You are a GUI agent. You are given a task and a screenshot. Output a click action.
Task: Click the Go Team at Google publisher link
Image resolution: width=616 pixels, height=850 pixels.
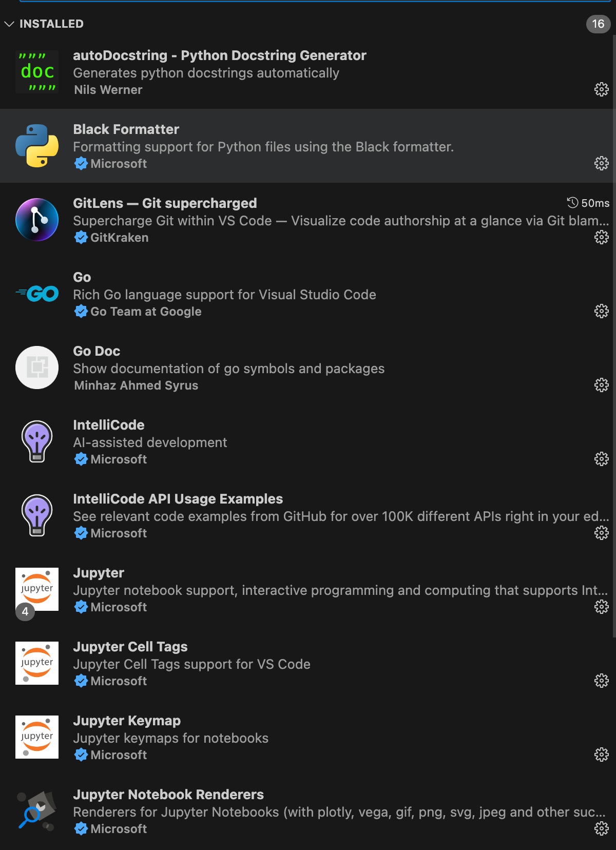pyautogui.click(x=146, y=311)
